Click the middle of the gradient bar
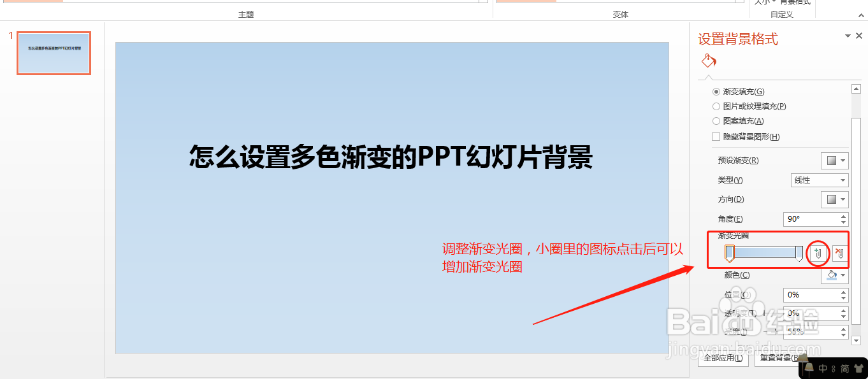The width and height of the screenshot is (868, 379). point(765,252)
